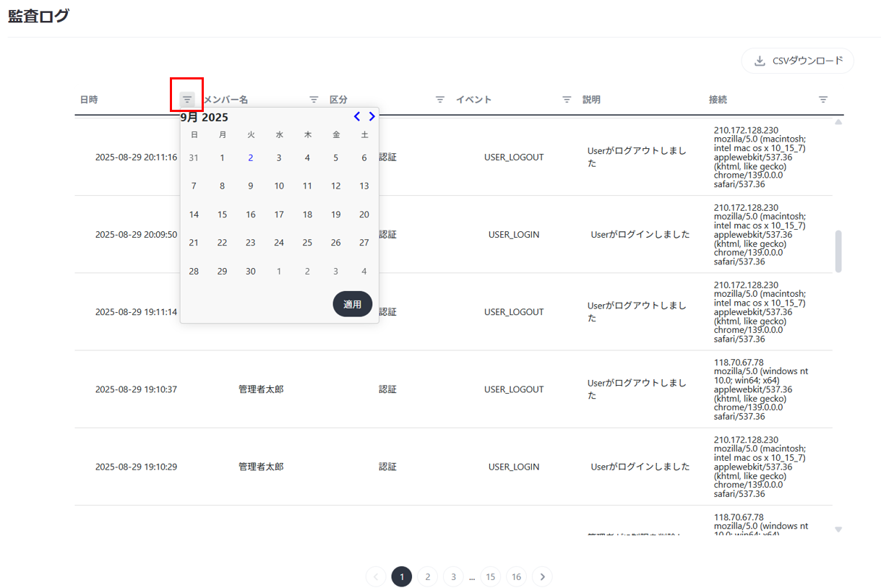881x588 pixels.
Task: Go to page 2 of results
Action: pyautogui.click(x=427, y=576)
